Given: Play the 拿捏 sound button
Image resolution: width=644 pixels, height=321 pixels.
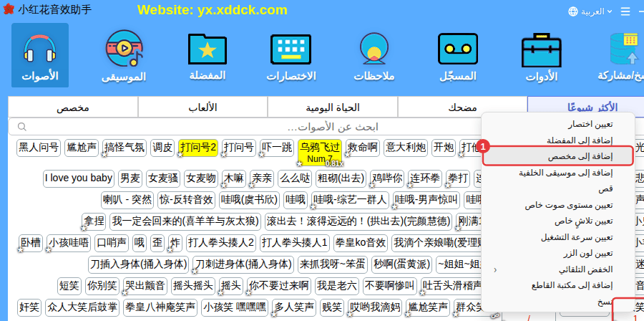Looking at the screenshot, I should (x=94, y=222).
